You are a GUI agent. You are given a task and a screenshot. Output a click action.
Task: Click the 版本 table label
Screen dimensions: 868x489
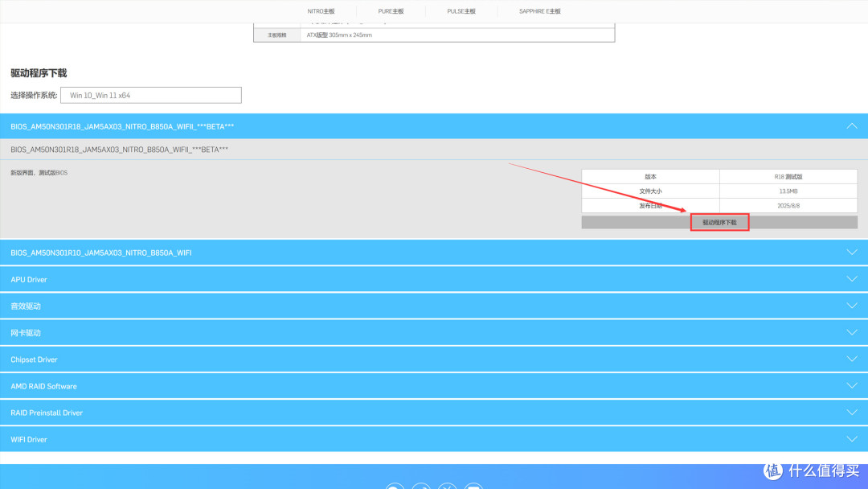coord(650,177)
